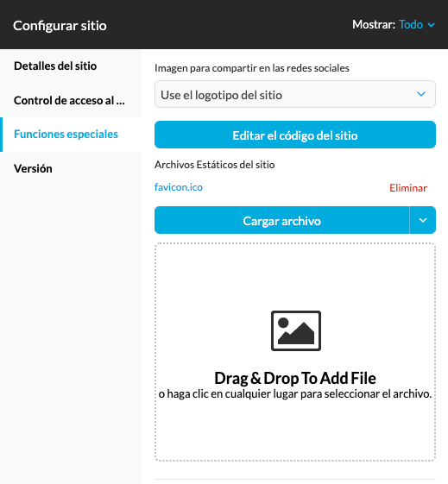Click Imagen para compartir en redes sociales label

click(x=252, y=68)
